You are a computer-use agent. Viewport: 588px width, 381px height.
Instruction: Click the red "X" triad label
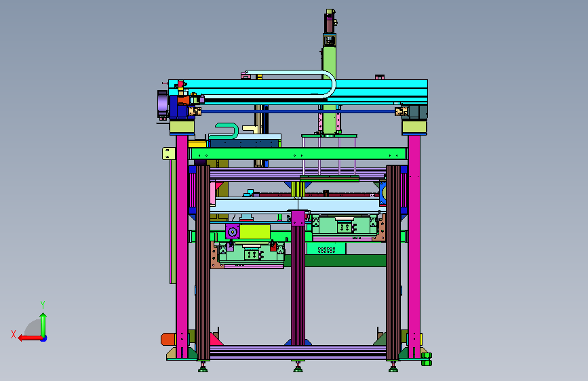click(14, 334)
